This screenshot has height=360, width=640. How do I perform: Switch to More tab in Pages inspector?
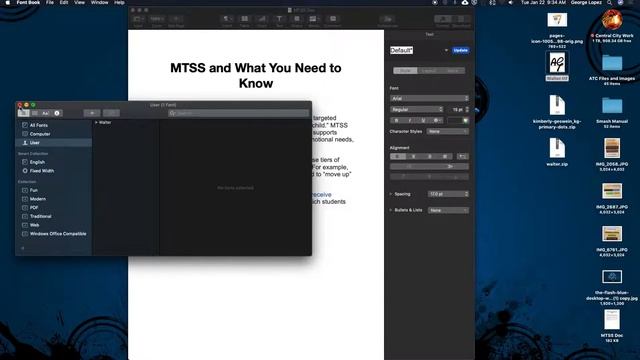click(x=453, y=71)
